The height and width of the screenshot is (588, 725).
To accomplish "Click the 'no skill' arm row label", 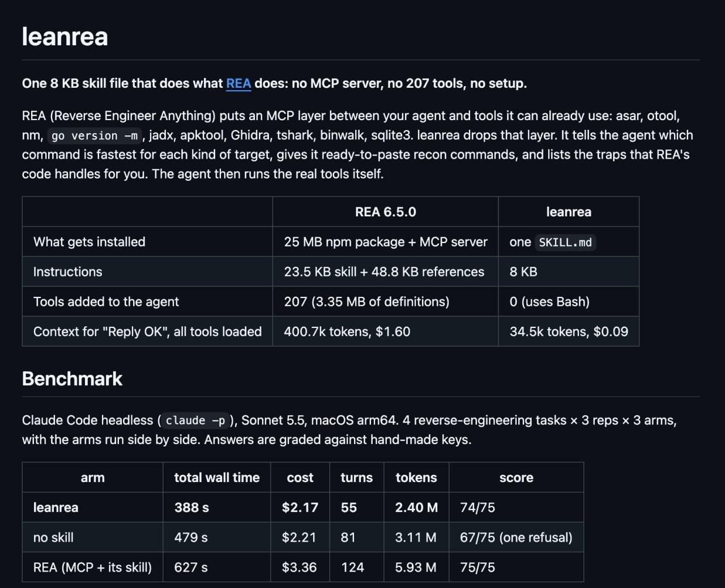I will tap(53, 537).
